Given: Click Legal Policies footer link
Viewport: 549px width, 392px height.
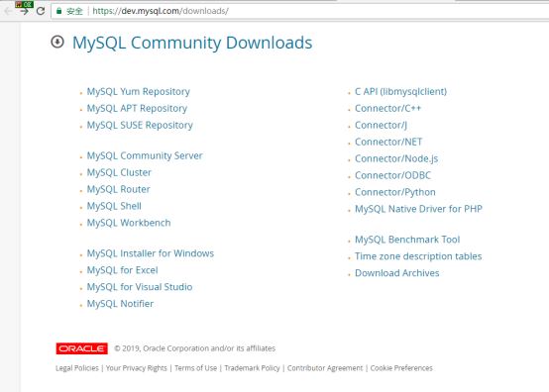Looking at the screenshot, I should pyautogui.click(x=77, y=368).
